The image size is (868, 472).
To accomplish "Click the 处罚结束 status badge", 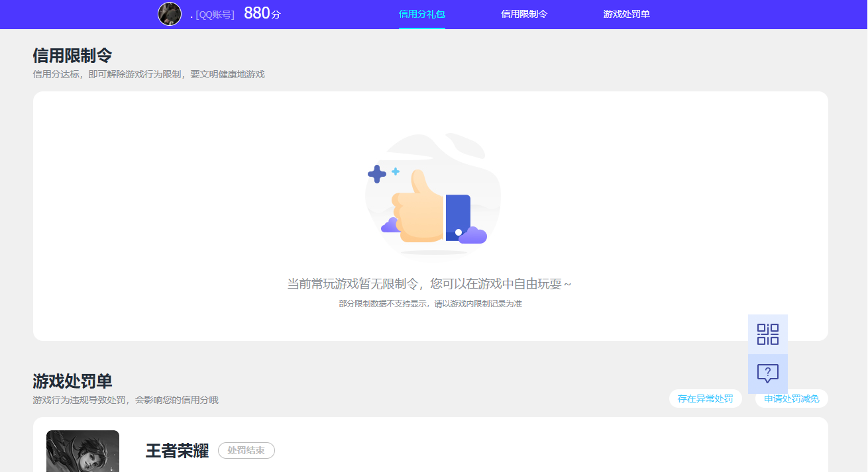I will coord(246,451).
